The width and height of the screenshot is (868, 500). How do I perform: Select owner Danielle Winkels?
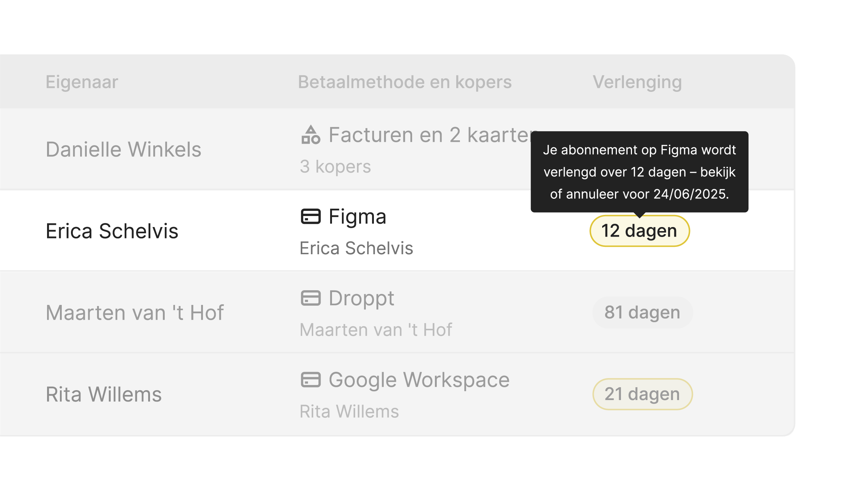click(124, 150)
